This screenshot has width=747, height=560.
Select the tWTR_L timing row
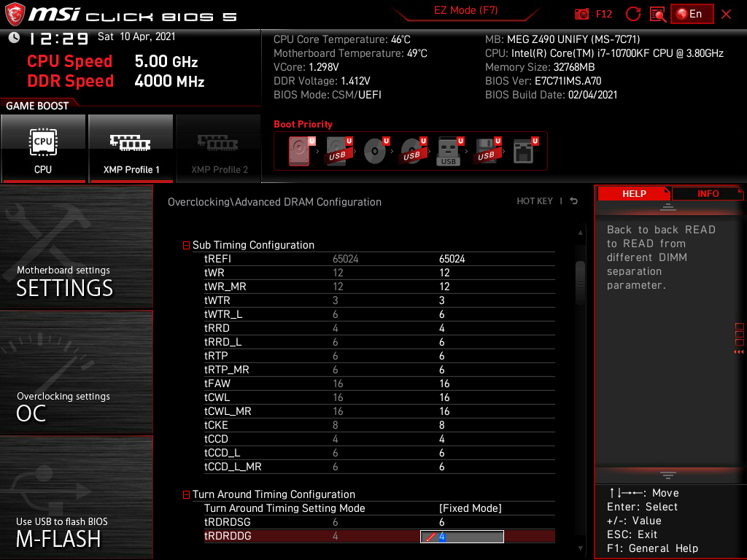click(x=379, y=314)
